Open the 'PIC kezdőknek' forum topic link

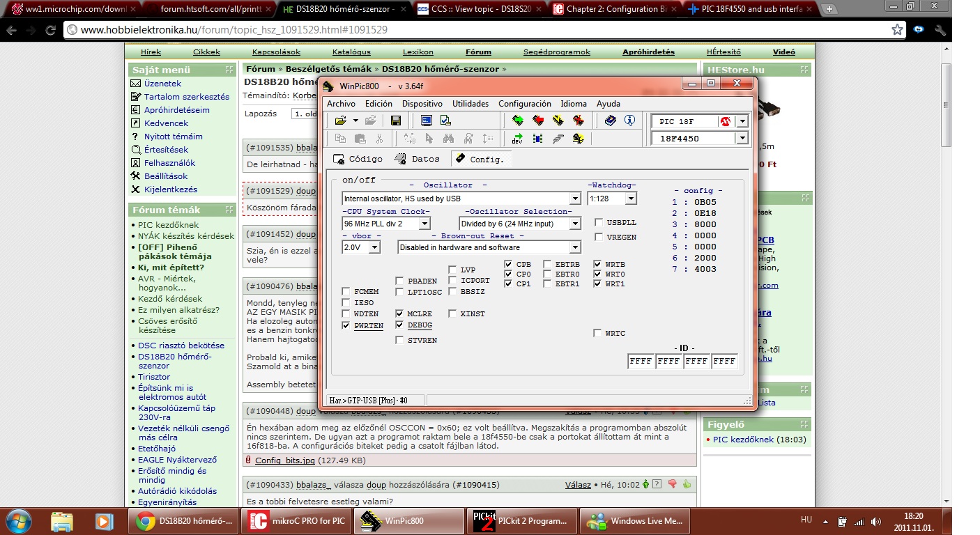pos(168,225)
